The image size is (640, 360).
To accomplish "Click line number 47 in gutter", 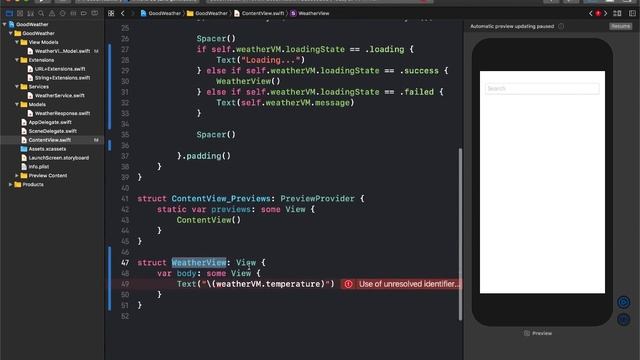I will 124,263.
